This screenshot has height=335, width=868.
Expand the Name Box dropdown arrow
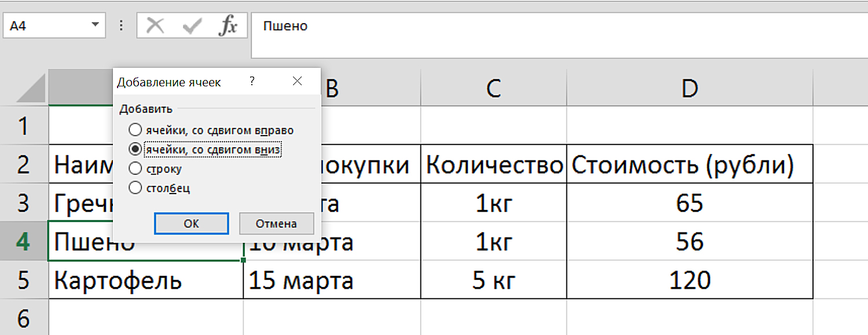click(x=95, y=26)
